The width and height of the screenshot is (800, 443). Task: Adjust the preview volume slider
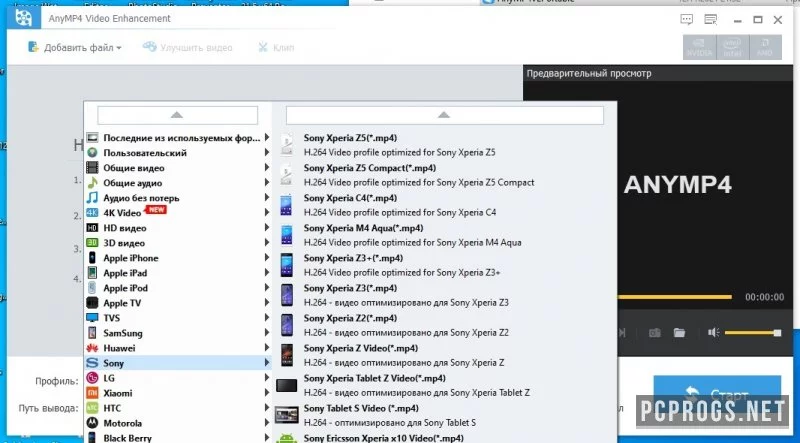(x=753, y=333)
